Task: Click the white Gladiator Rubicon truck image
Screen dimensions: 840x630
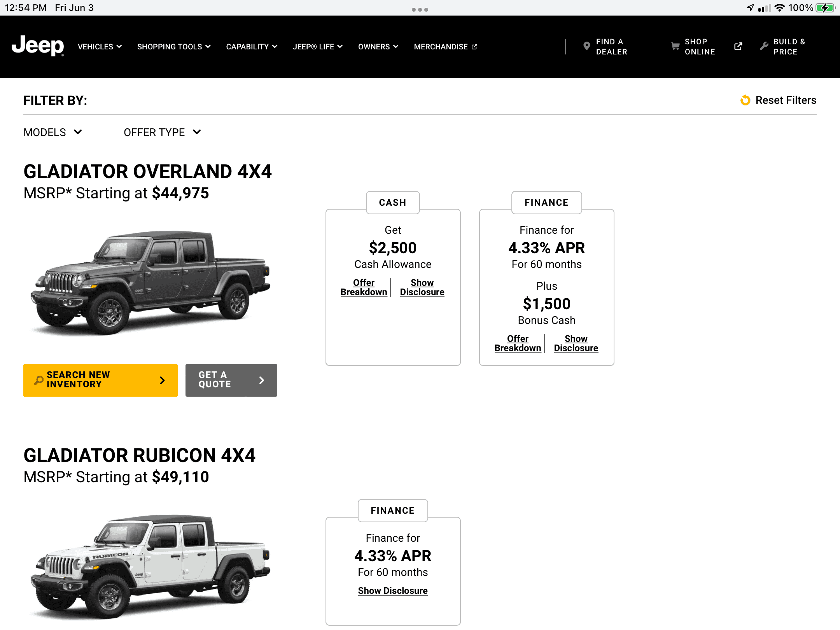Action: point(150,566)
